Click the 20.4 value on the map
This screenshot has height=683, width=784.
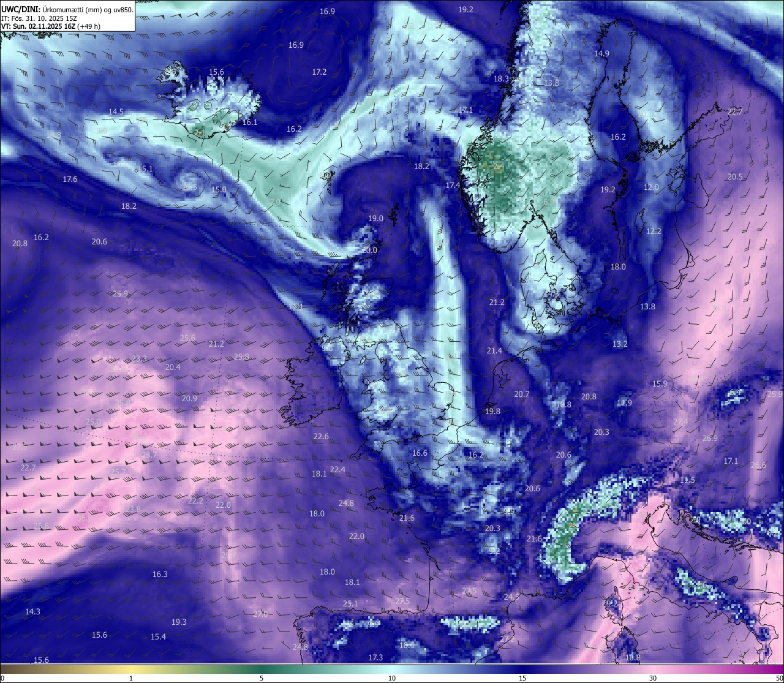pyautogui.click(x=173, y=367)
